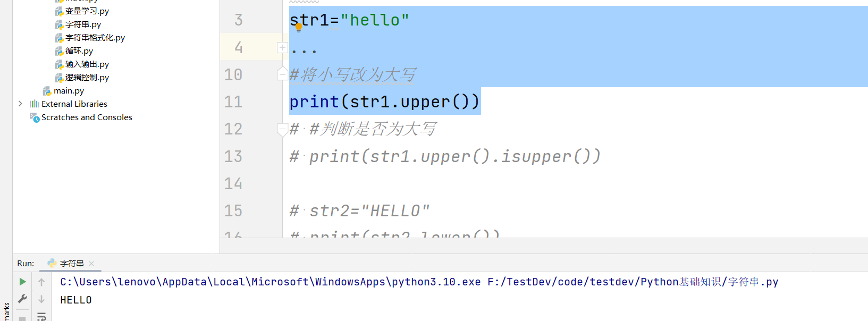Expand folded code at line 4

(x=282, y=48)
